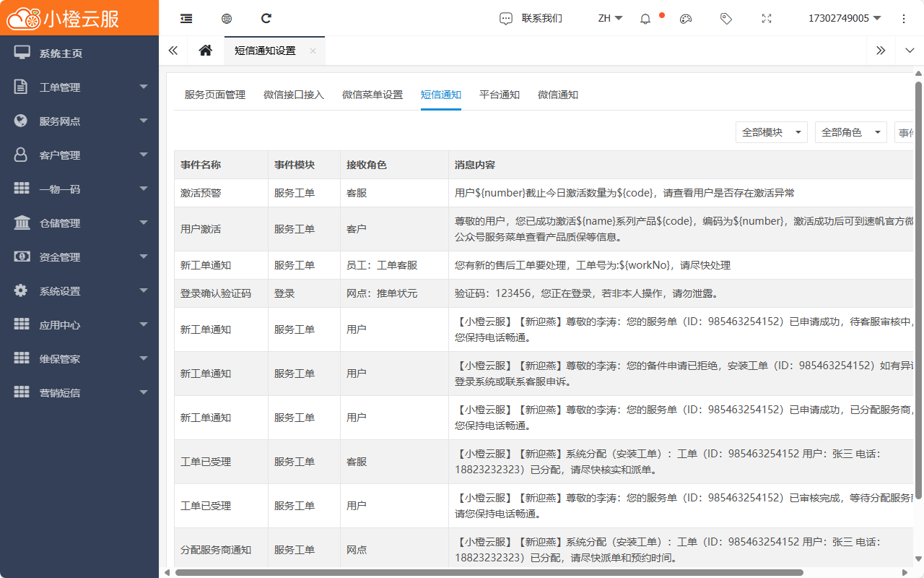
Task: Click the tag icon in header
Action: (726, 19)
